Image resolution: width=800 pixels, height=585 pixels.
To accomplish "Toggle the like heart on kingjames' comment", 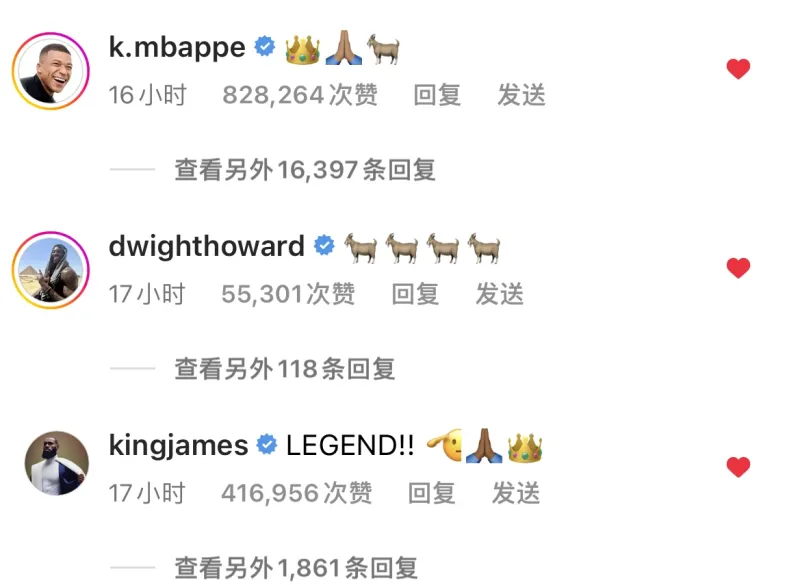I will 738,467.
